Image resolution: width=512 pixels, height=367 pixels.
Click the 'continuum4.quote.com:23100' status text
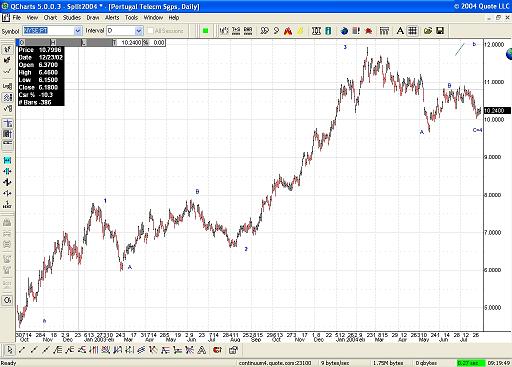click(x=275, y=363)
